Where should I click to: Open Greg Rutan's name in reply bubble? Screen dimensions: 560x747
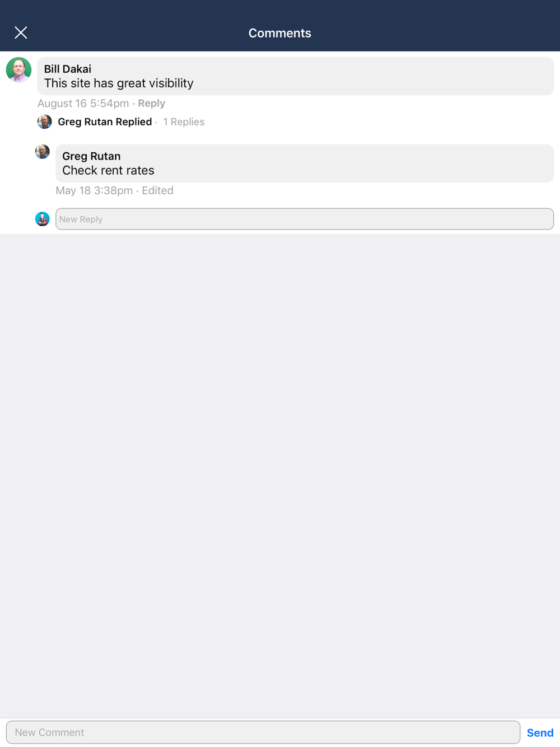tap(91, 156)
